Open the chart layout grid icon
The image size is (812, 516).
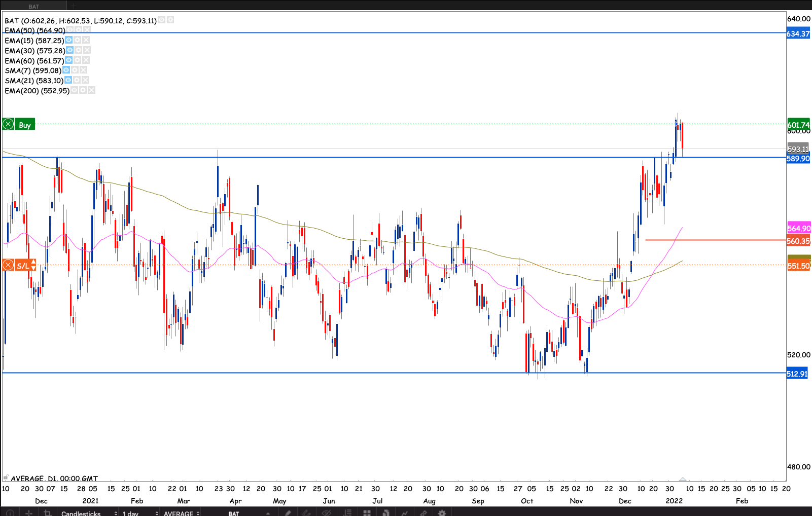(x=367, y=513)
